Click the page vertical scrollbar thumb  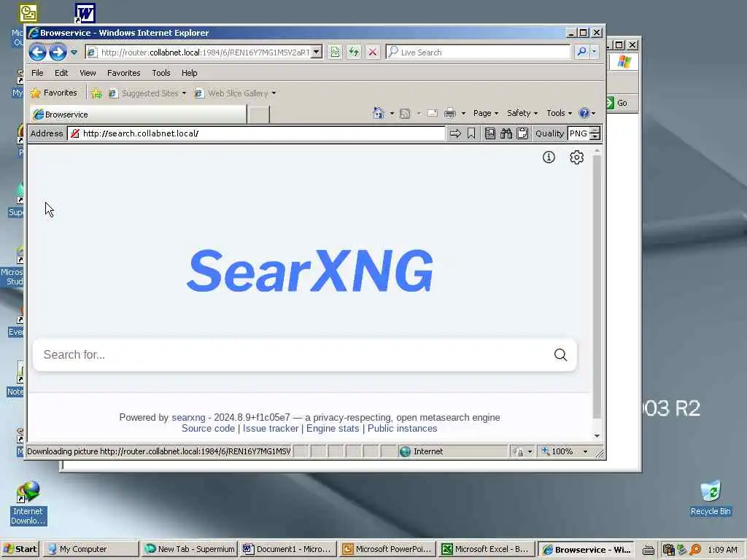[597, 286]
